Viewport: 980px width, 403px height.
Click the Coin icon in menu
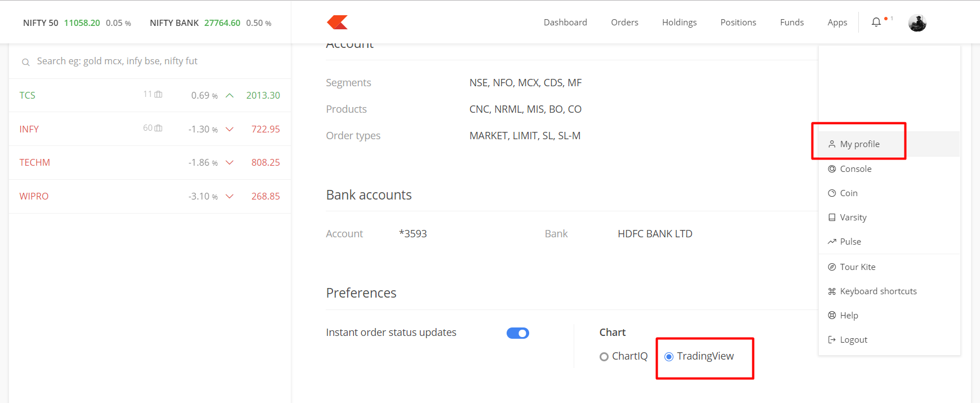[832, 193]
